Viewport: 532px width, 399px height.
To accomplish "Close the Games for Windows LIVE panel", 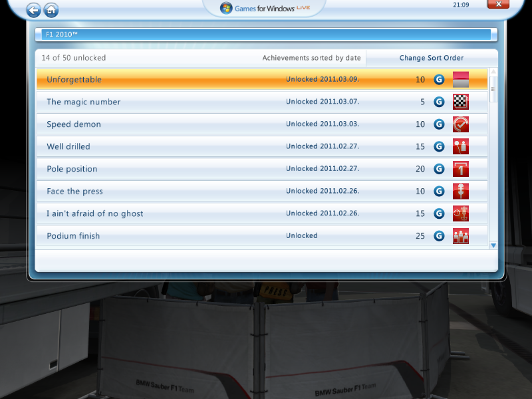I will tap(498, 4).
